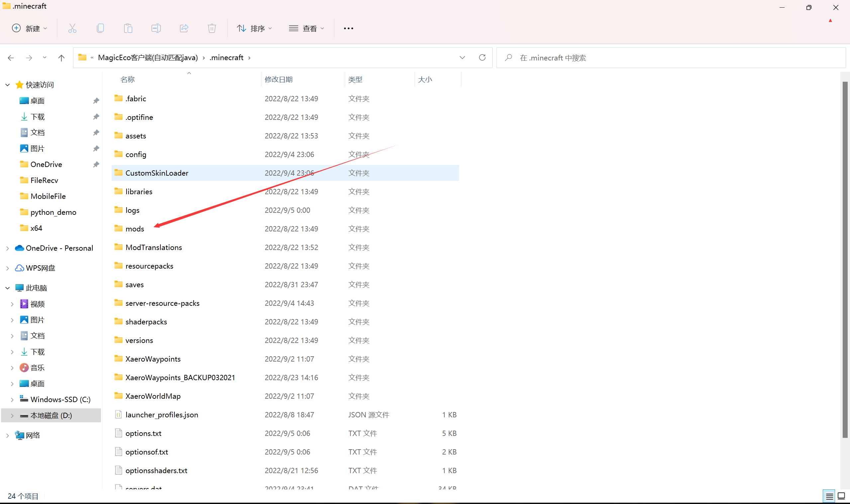Switch to details view icon in status bar
The height and width of the screenshot is (504, 850).
point(829,496)
